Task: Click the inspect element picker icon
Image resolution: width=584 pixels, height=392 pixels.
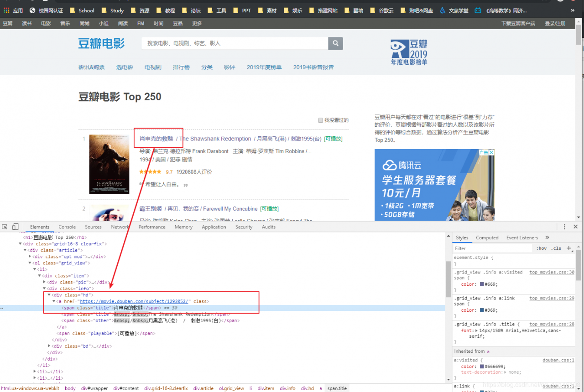Action: coord(5,227)
